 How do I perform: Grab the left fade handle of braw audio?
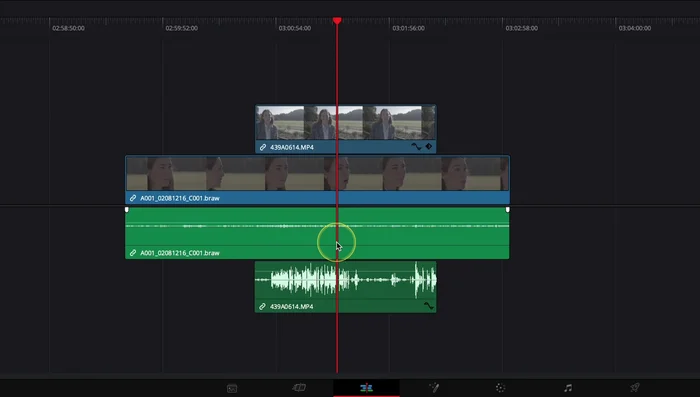[x=127, y=209]
